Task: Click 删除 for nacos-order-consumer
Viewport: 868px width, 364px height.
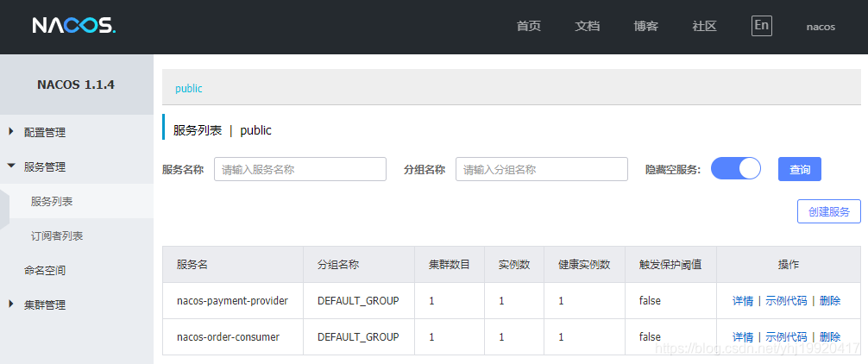Action: (830, 337)
